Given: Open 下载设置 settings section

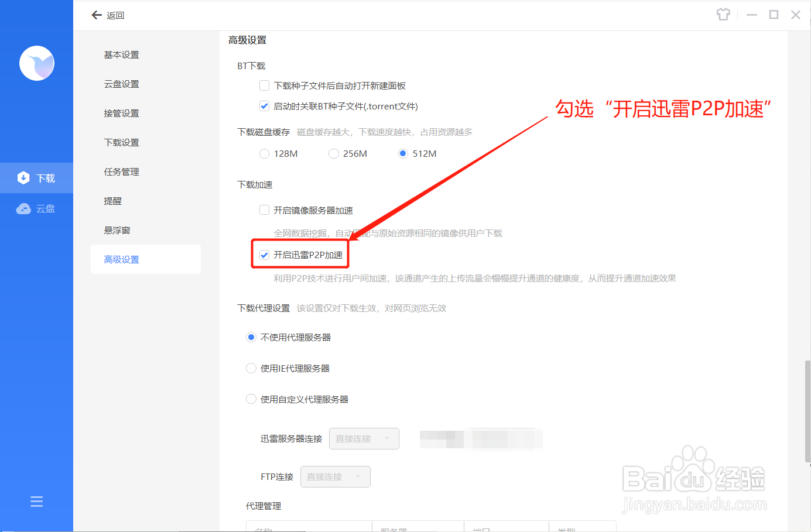Looking at the screenshot, I should tap(122, 142).
